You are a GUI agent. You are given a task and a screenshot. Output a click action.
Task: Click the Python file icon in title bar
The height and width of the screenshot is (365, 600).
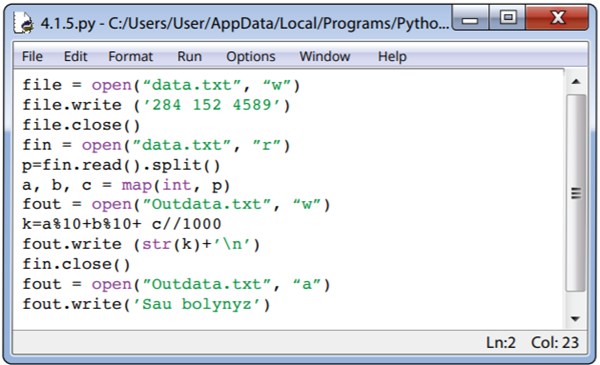coord(23,23)
